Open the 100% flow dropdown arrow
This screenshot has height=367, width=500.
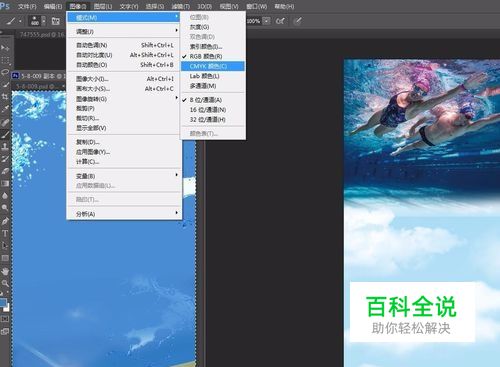[x=266, y=21]
